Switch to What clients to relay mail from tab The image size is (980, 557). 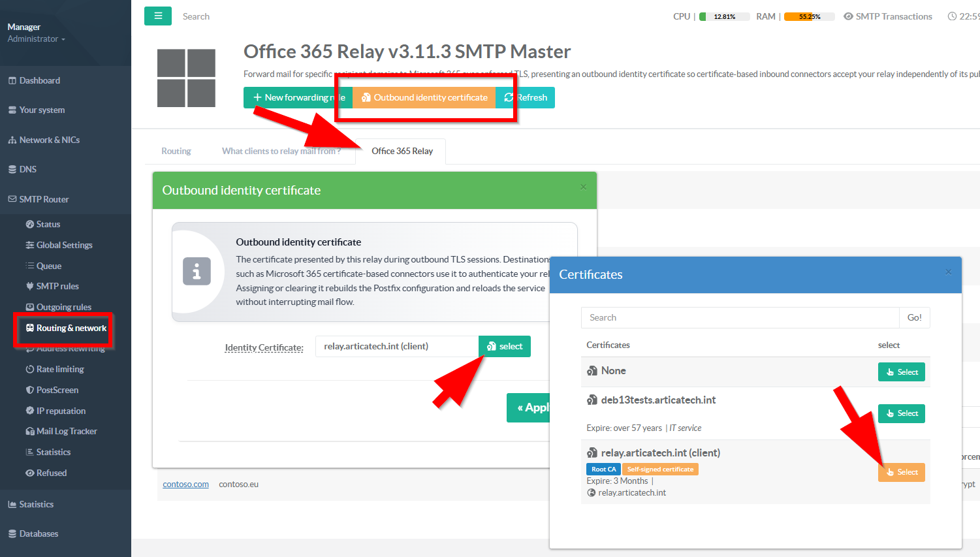pos(281,151)
